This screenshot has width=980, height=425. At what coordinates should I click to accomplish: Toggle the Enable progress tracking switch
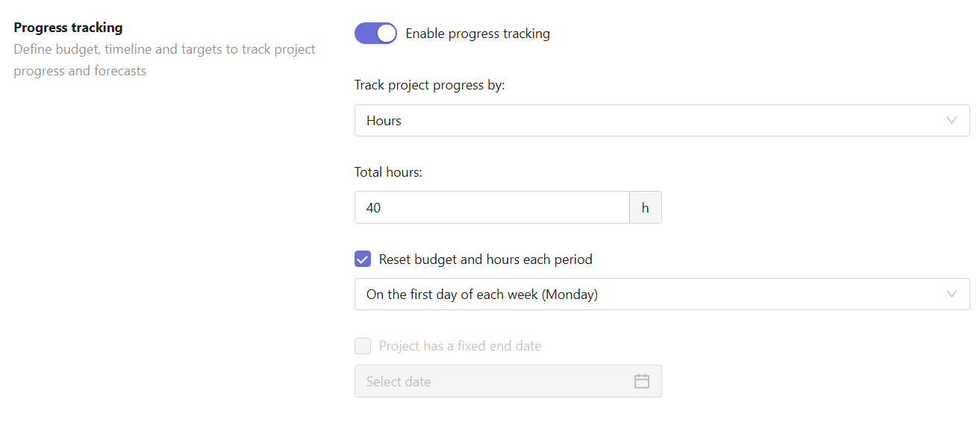point(375,34)
